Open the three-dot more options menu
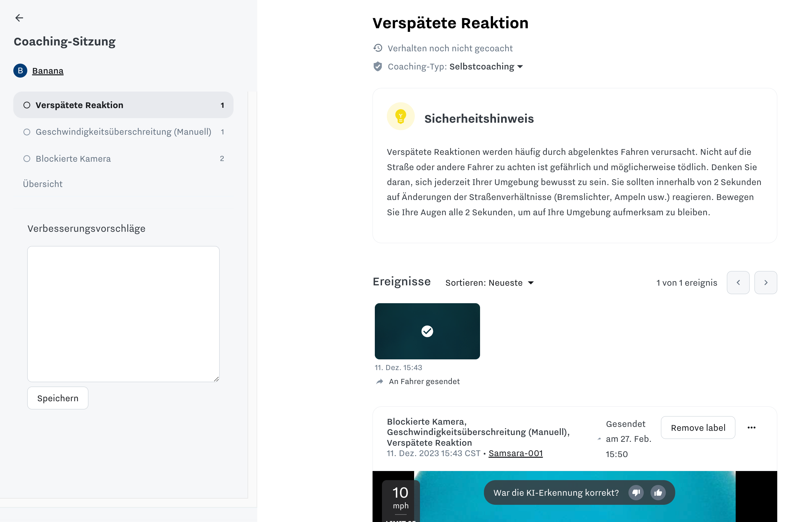Viewport: 812px width, 522px height. tap(751, 428)
